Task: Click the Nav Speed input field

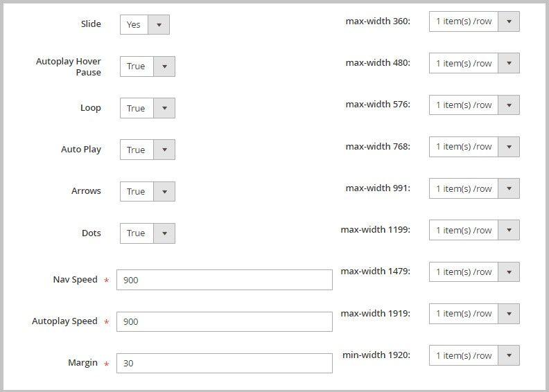Action: point(224,280)
